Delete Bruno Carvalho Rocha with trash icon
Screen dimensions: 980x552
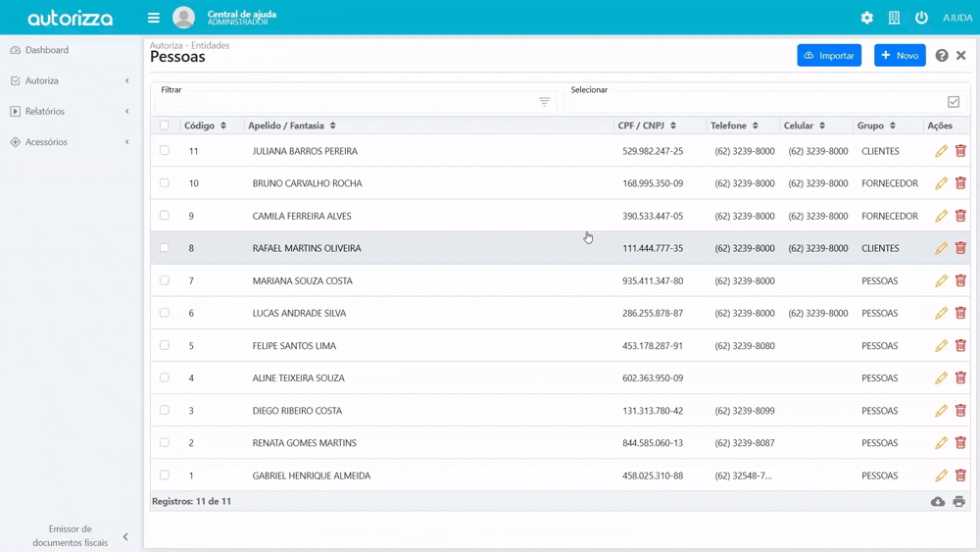960,183
